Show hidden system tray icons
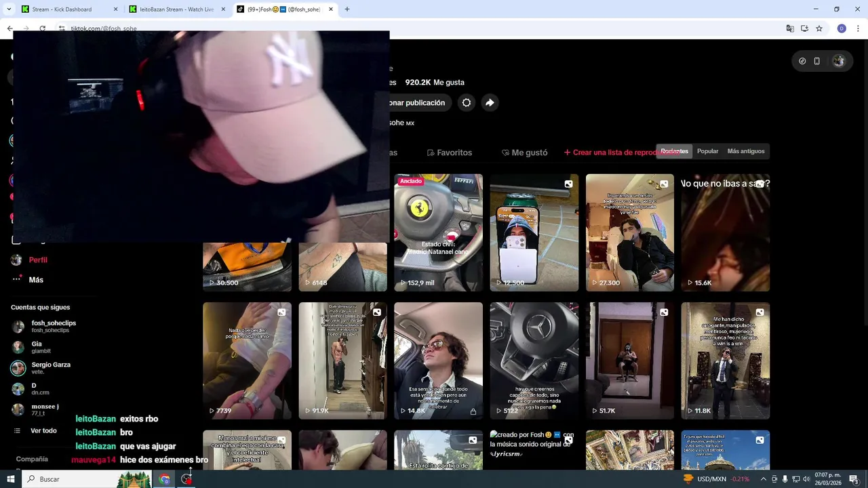The height and width of the screenshot is (488, 868). click(763, 479)
